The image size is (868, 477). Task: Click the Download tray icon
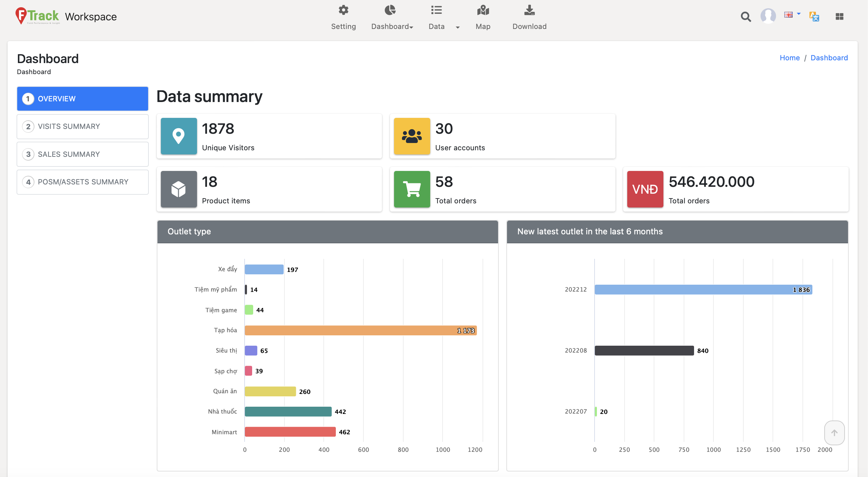click(529, 10)
